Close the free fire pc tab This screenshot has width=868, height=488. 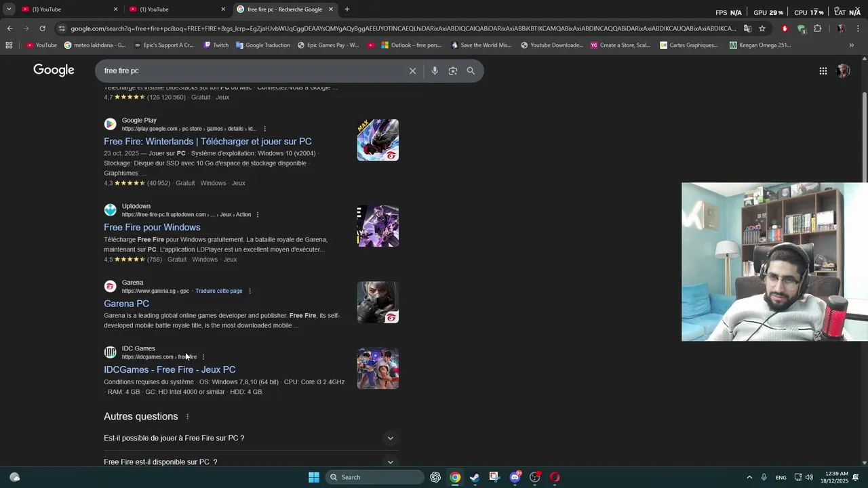pyautogui.click(x=331, y=9)
